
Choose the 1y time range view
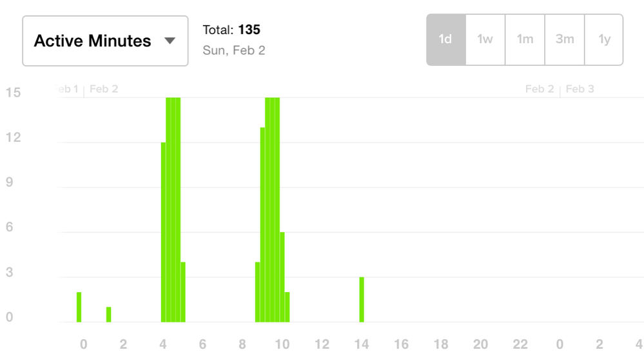click(604, 39)
